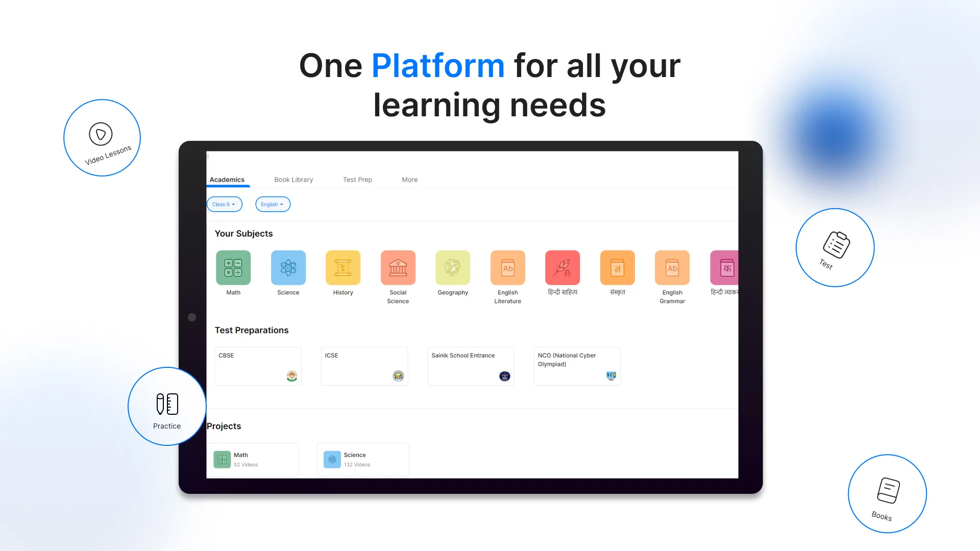This screenshot has height=551, width=980.
Task: Click the Practice icon
Action: (166, 408)
